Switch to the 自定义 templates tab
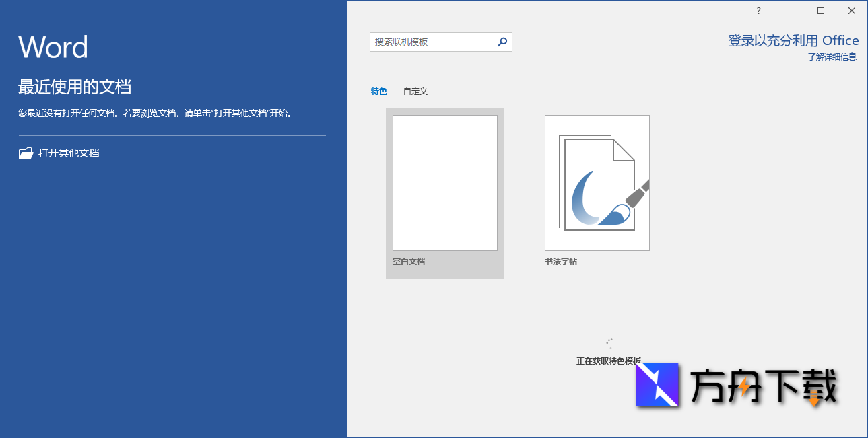Viewport: 868px width, 438px height. point(415,91)
